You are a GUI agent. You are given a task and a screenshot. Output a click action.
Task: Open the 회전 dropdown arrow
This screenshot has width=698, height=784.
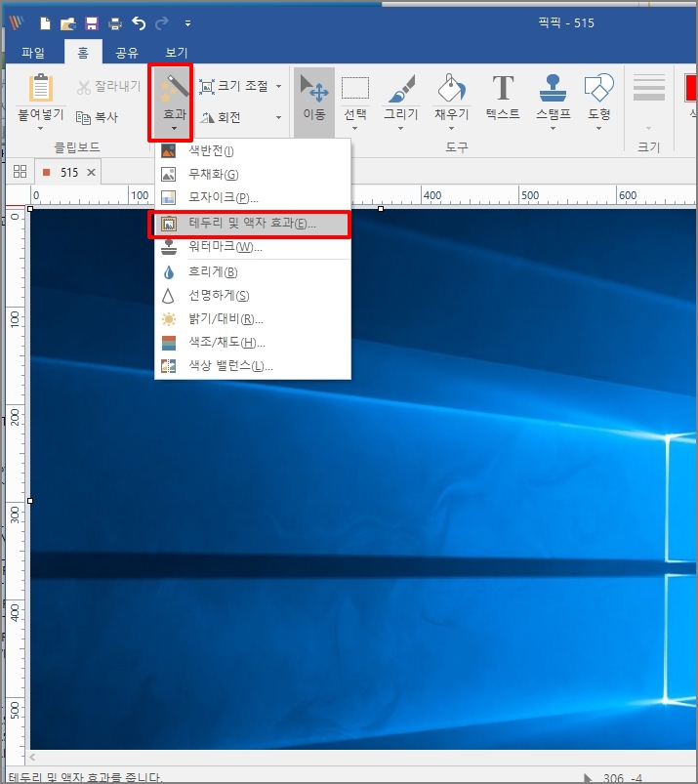(x=279, y=117)
